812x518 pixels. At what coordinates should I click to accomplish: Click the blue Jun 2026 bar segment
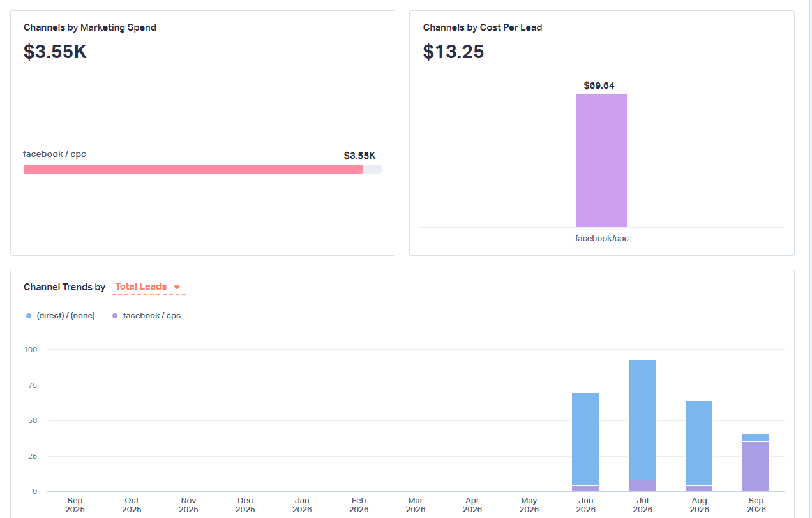coord(585,440)
